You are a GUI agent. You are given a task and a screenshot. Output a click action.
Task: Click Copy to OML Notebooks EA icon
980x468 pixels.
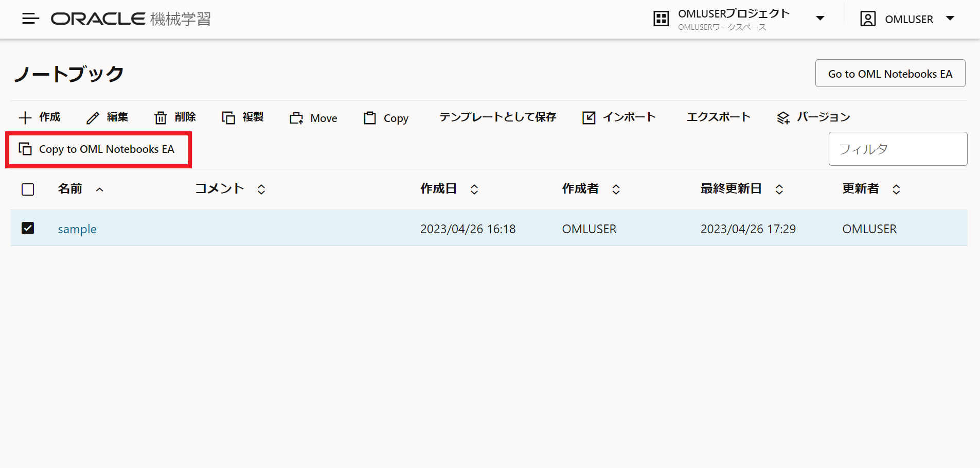[25, 149]
